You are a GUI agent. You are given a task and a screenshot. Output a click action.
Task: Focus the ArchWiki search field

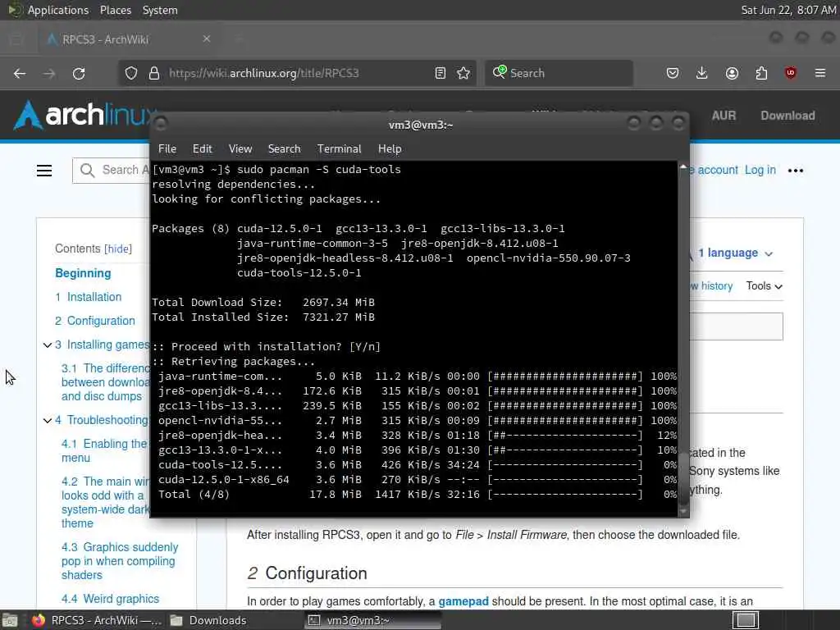[x=111, y=171]
